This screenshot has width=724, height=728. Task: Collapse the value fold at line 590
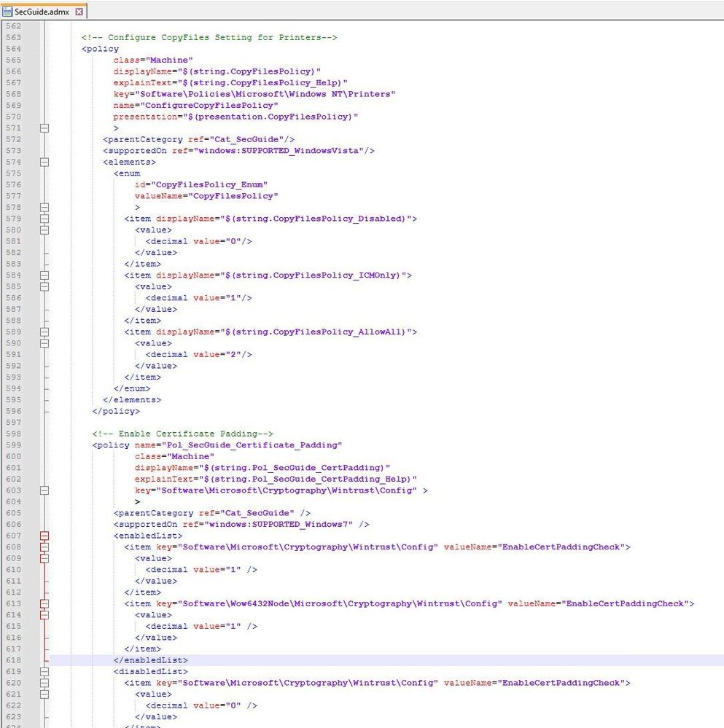(44, 343)
